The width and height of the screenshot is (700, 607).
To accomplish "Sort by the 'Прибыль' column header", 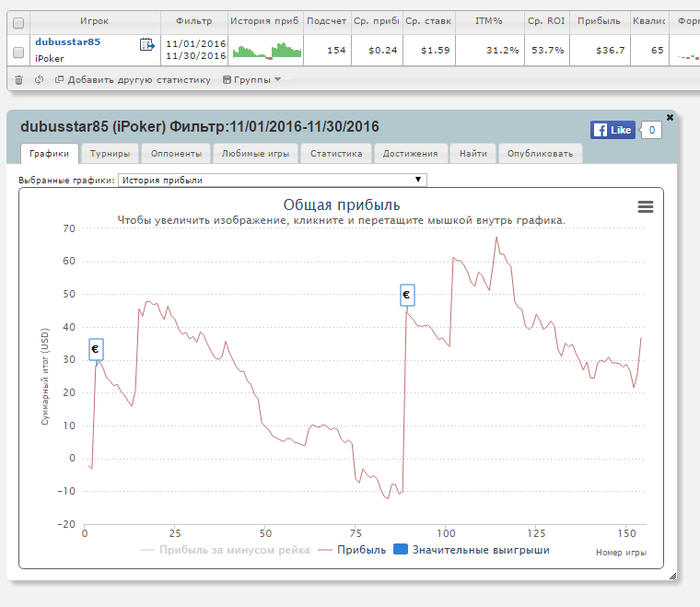I will click(x=599, y=21).
